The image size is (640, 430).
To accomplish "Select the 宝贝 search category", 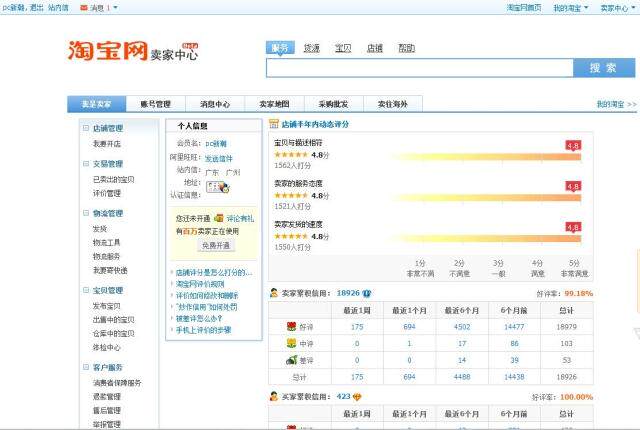I will (x=343, y=48).
